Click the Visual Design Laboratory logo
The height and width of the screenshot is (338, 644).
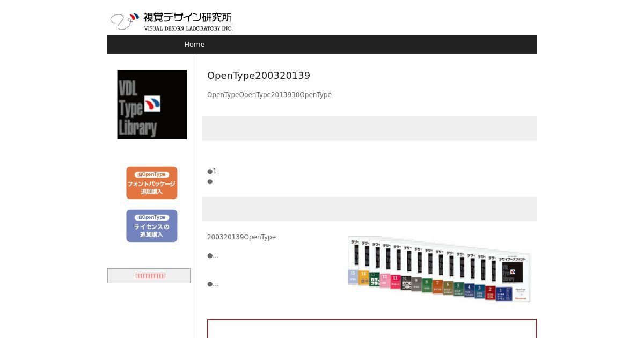pyautogui.click(x=171, y=21)
